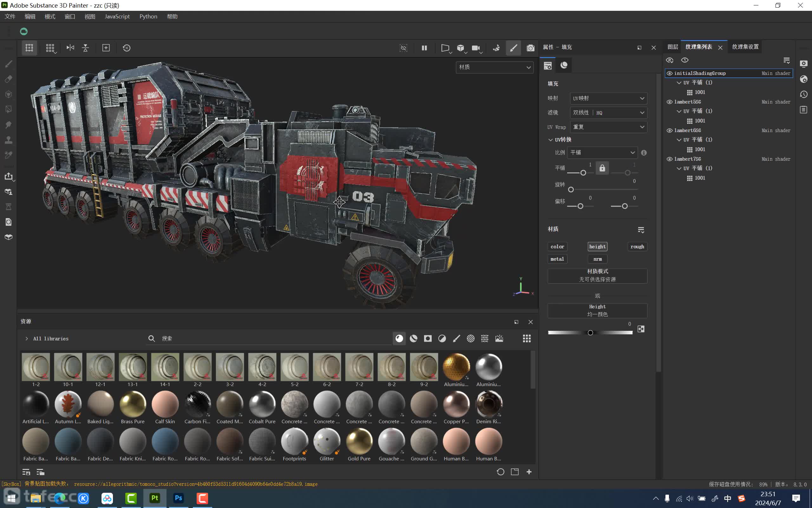Open the history panel icon on right sidebar
812x508 pixels.
click(x=804, y=94)
